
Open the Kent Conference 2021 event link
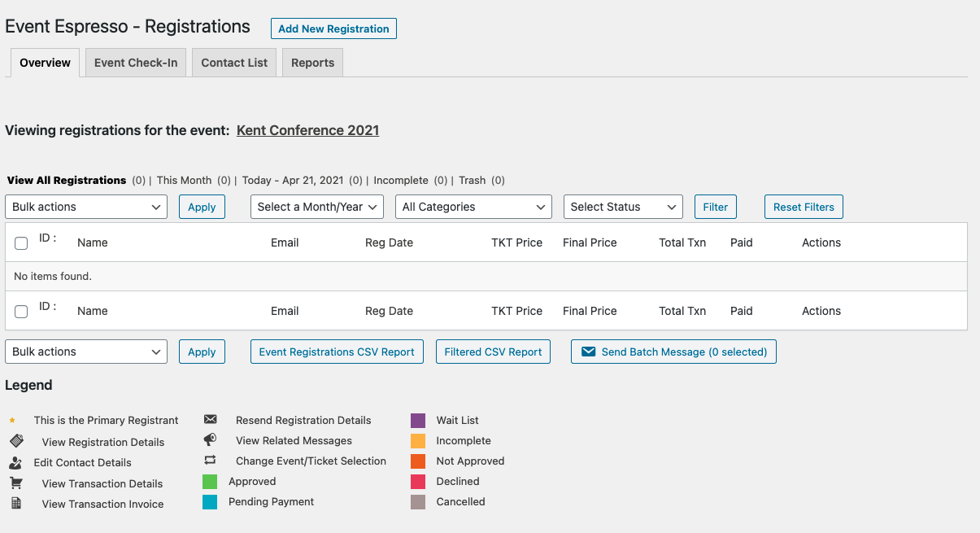[307, 130]
